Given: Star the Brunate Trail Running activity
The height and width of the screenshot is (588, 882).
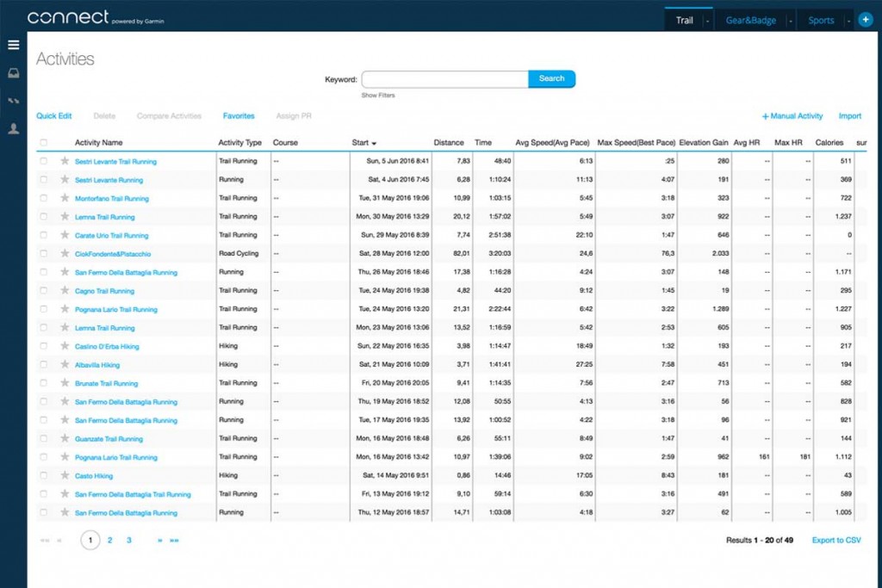Looking at the screenshot, I should (x=65, y=383).
